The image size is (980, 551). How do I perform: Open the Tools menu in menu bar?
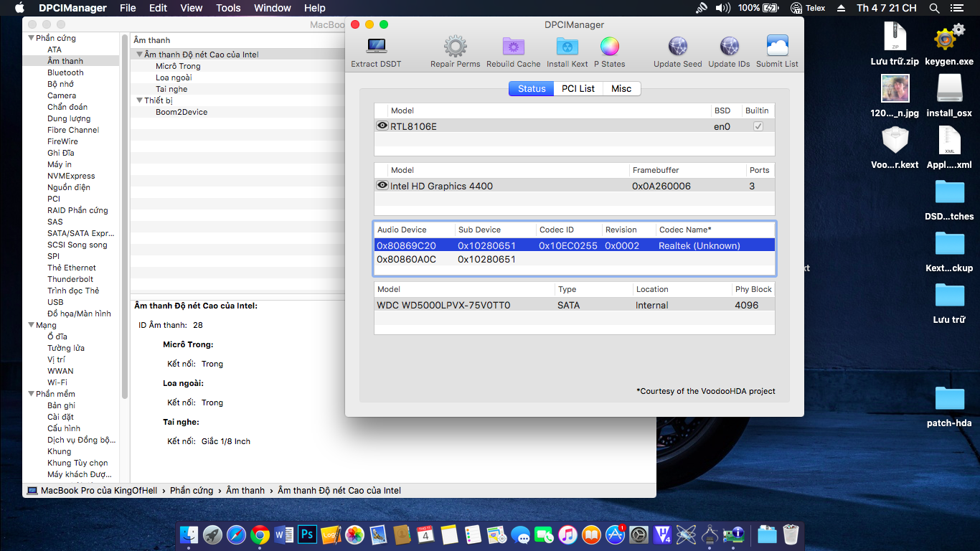(228, 8)
